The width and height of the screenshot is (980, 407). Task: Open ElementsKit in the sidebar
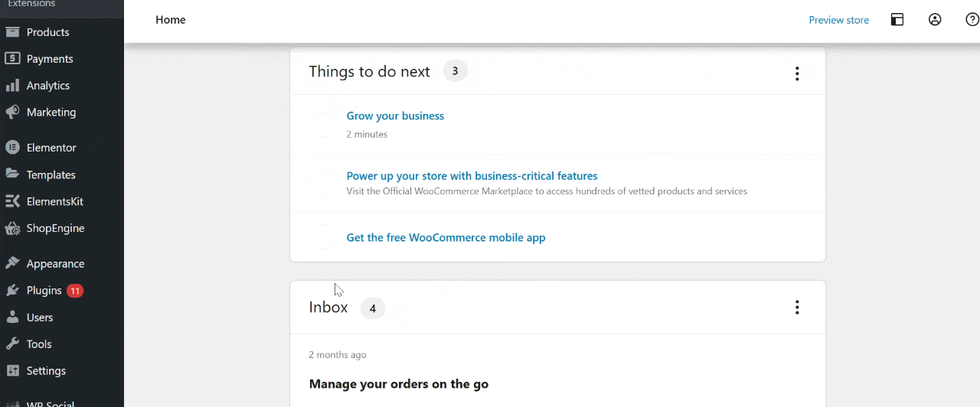click(55, 201)
